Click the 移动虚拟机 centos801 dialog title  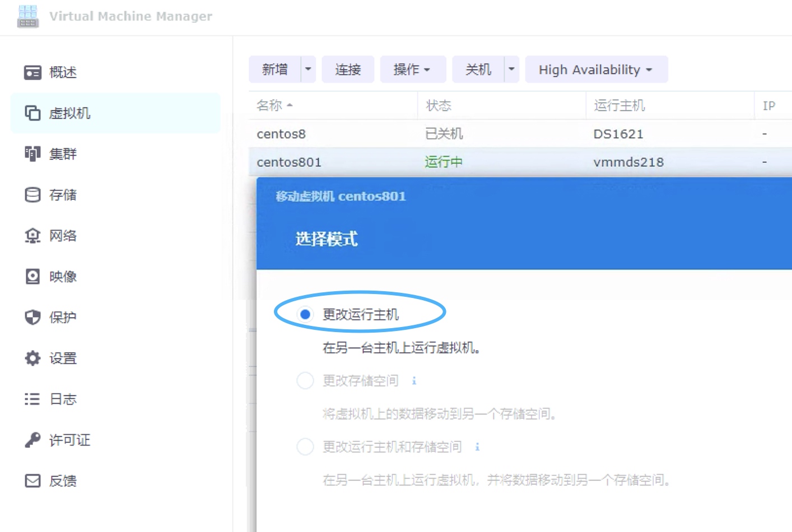pos(341,196)
